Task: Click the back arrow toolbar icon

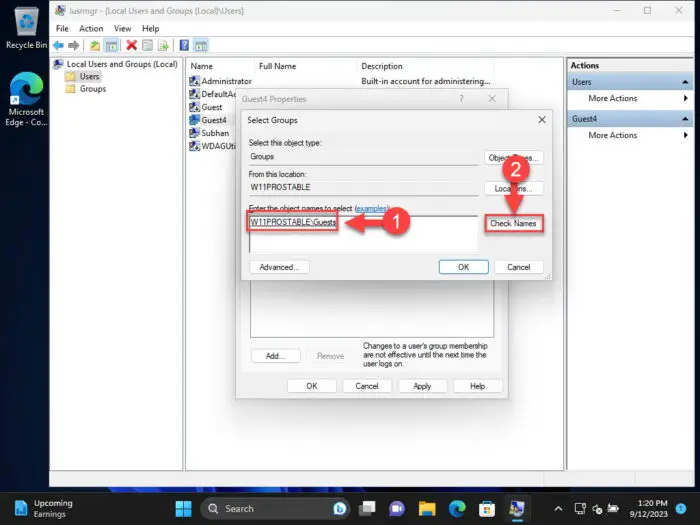Action: click(x=58, y=45)
